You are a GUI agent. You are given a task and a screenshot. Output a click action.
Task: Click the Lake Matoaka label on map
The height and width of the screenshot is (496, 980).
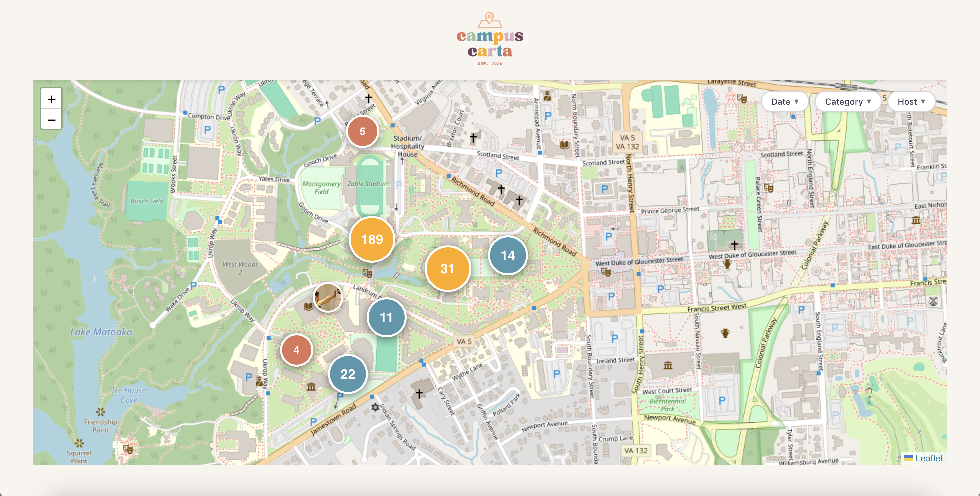[x=101, y=332]
